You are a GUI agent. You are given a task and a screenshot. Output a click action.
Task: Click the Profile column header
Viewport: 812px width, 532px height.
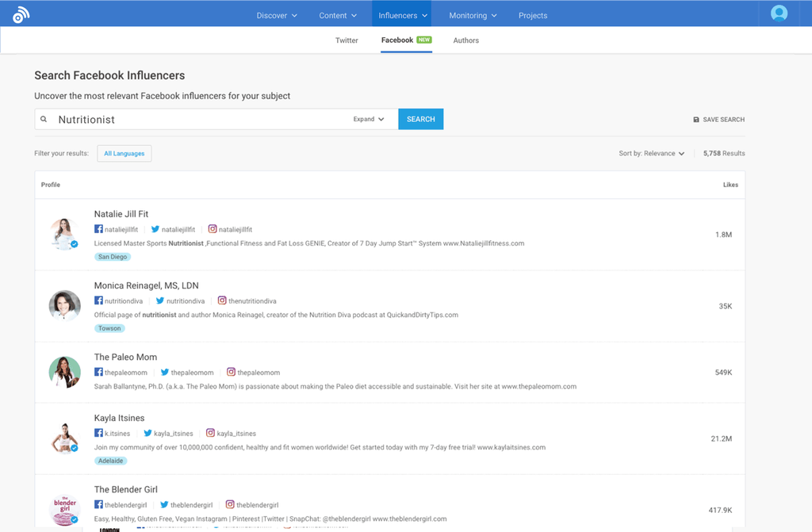tap(51, 185)
